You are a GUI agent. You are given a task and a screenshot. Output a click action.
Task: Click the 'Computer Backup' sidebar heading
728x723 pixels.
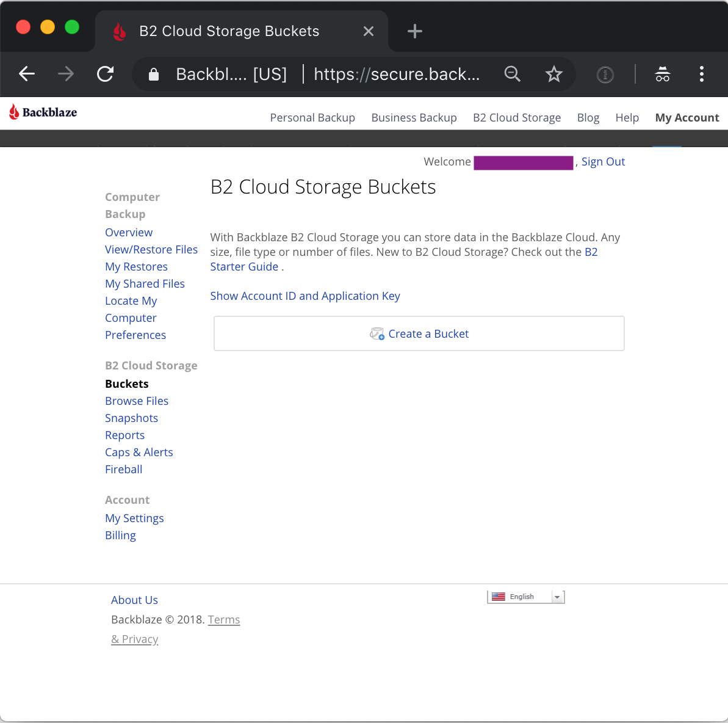[x=132, y=205]
